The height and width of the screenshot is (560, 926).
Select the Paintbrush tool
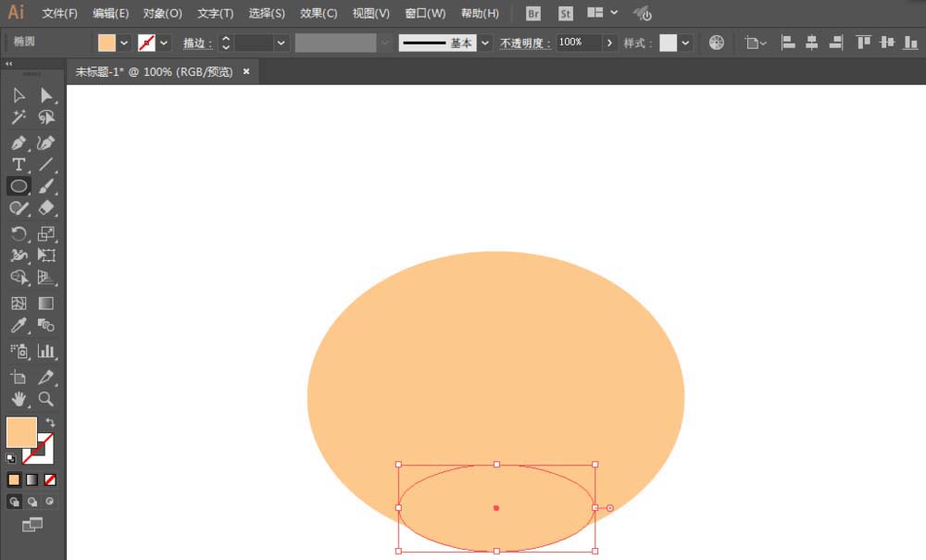click(x=46, y=186)
